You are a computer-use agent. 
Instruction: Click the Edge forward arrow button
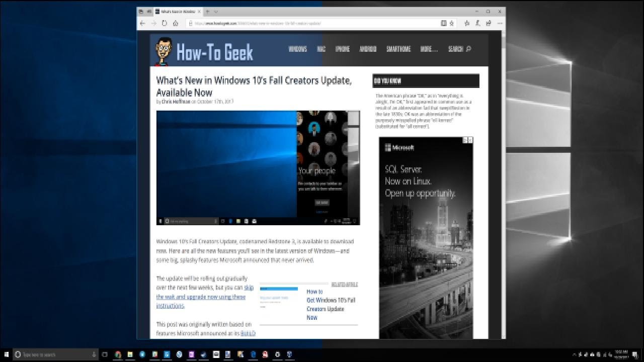(153, 23)
